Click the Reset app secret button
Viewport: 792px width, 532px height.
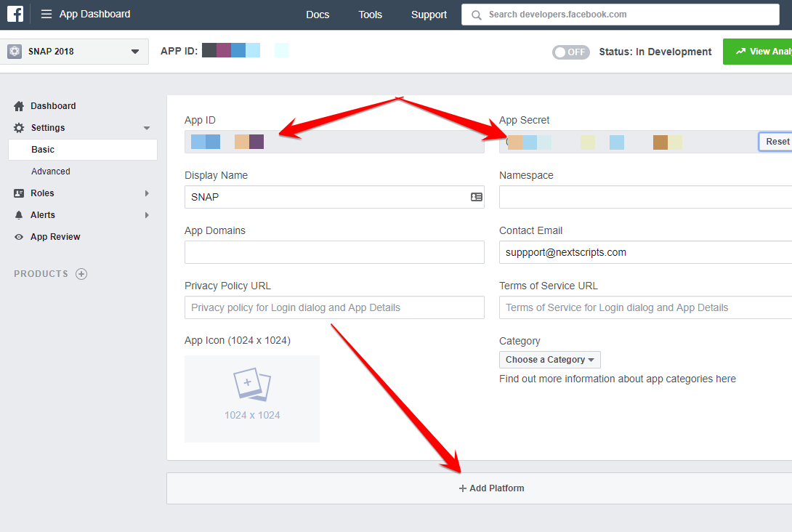[x=776, y=142]
